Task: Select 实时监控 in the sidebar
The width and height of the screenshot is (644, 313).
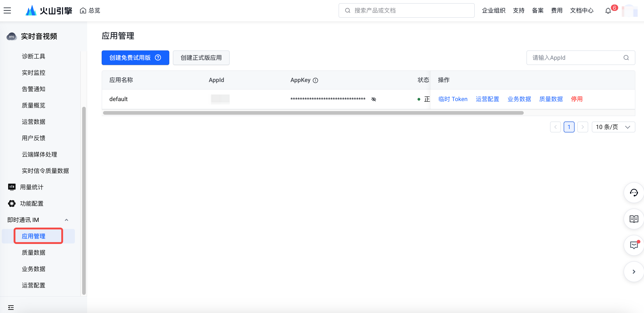Action: tap(34, 73)
